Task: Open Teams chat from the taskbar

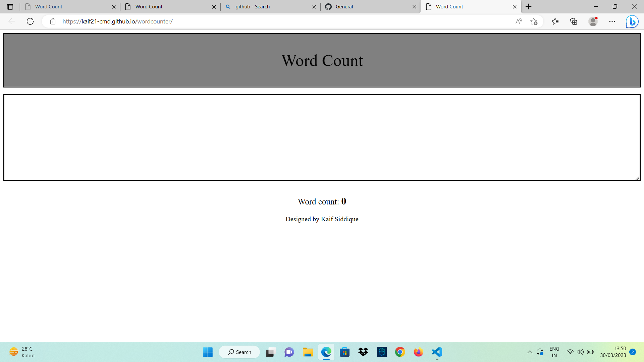Action: [289, 352]
